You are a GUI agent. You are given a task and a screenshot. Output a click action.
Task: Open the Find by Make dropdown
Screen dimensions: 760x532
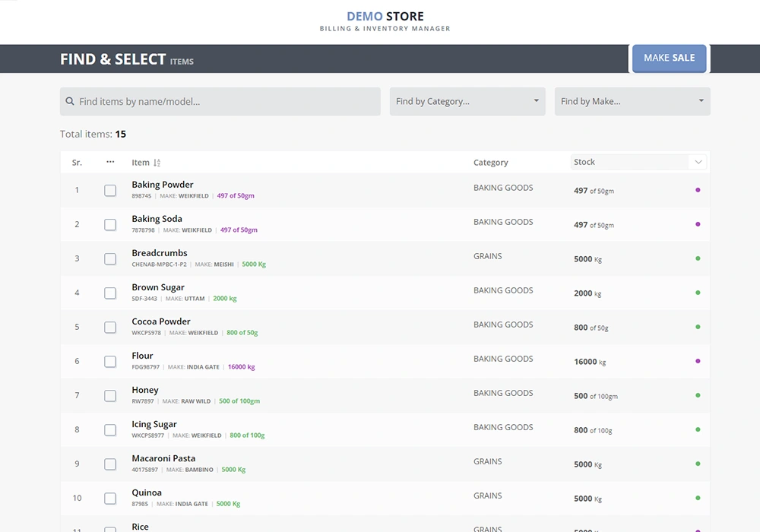[x=632, y=101]
